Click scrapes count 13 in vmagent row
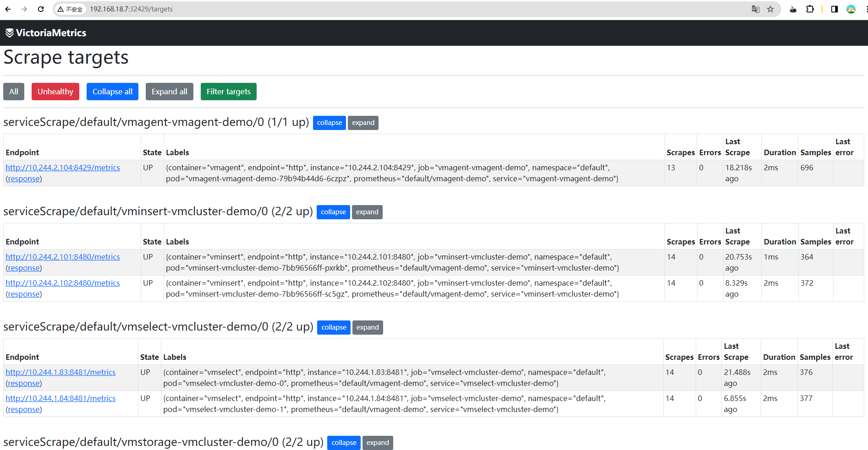The image size is (868, 450). (x=671, y=168)
